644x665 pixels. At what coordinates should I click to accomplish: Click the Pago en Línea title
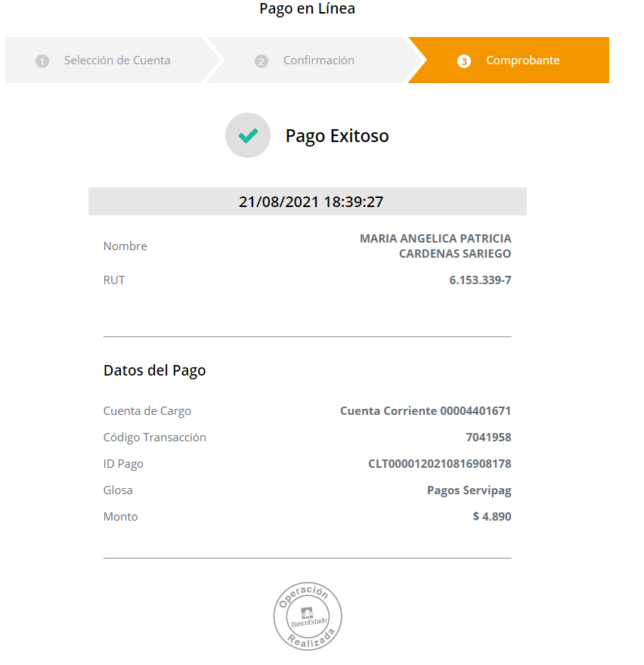tap(307, 8)
